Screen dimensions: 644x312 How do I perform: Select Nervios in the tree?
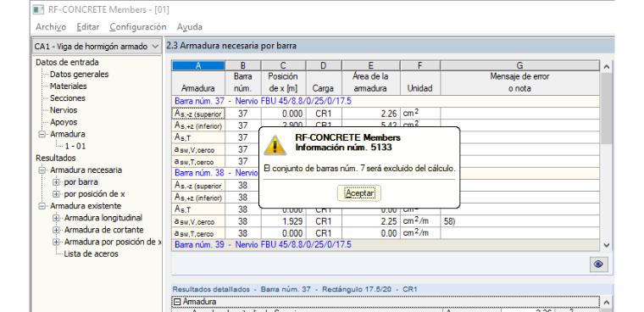[x=64, y=110]
